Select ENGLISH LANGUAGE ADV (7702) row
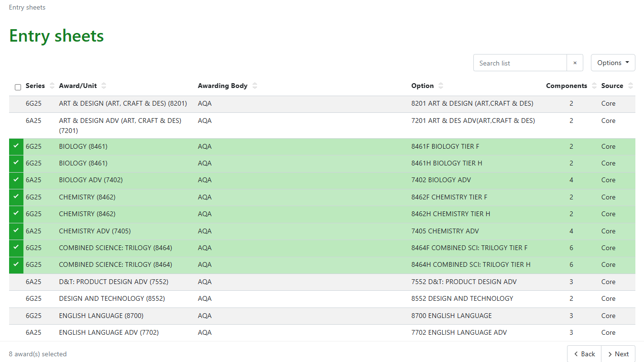Image resolution: width=644 pixels, height=362 pixels. [x=322, y=332]
